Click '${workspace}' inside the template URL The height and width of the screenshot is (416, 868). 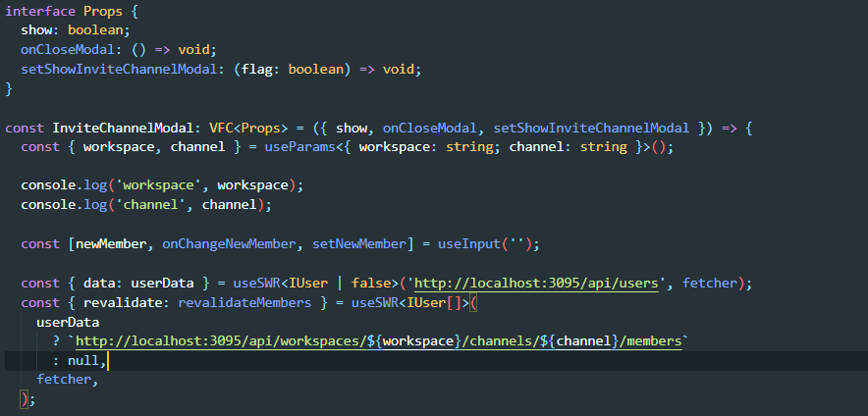click(414, 341)
